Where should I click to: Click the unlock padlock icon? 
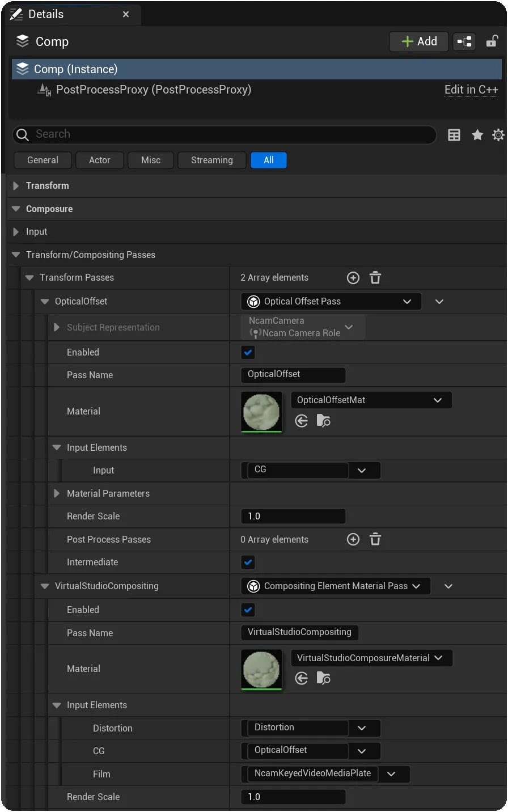[x=492, y=41]
